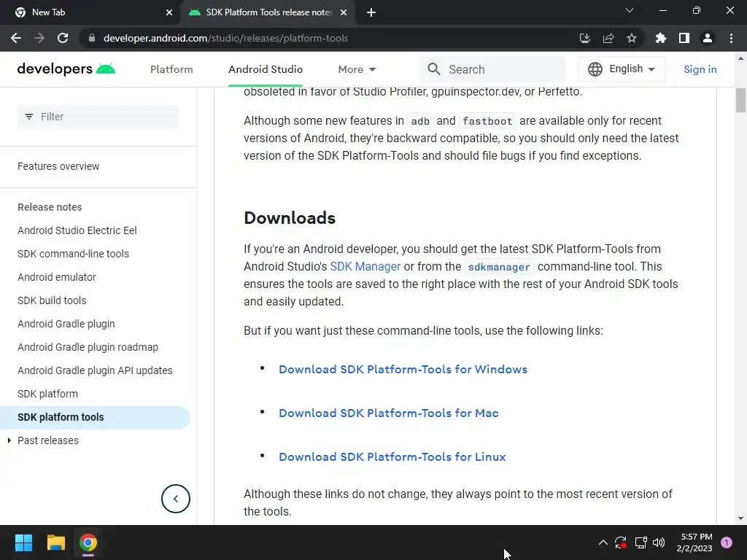Image resolution: width=747 pixels, height=560 pixels.
Task: Click the search magnifier icon
Action: pos(433,69)
